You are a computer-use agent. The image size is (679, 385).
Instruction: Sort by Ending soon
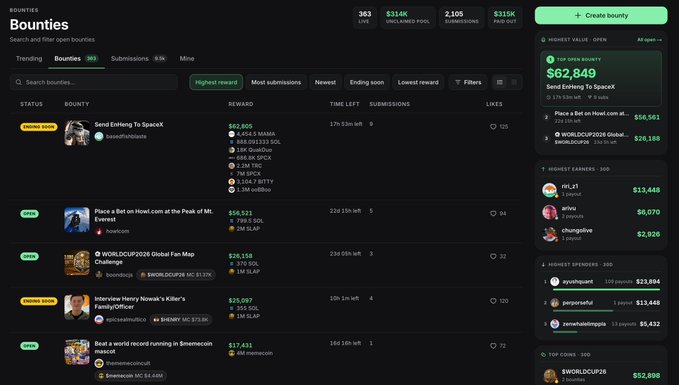(x=367, y=82)
